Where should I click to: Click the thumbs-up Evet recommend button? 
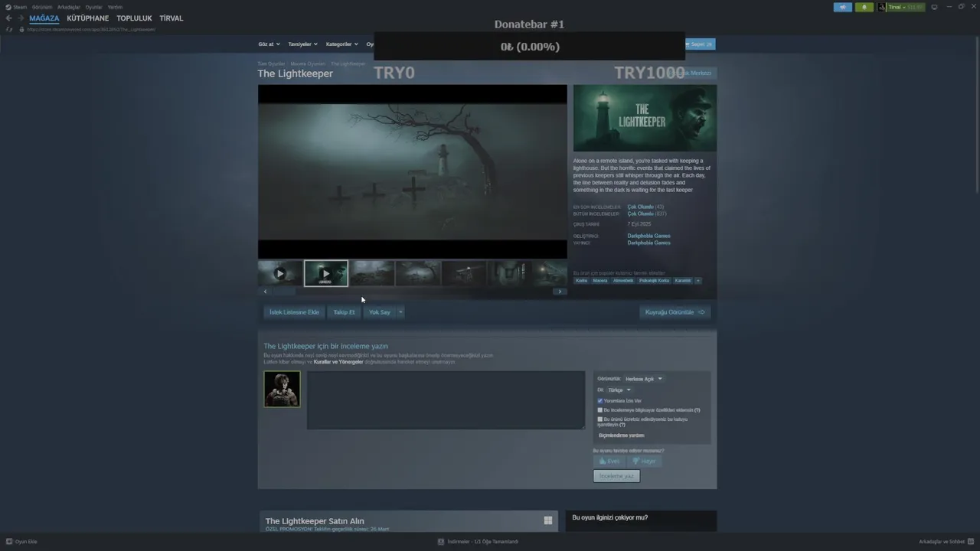(x=609, y=461)
